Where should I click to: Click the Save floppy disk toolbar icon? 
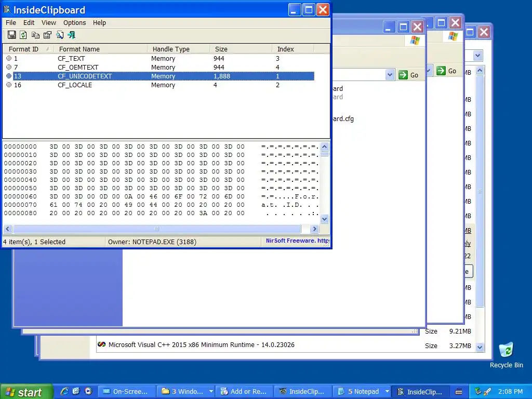pyautogui.click(x=12, y=35)
